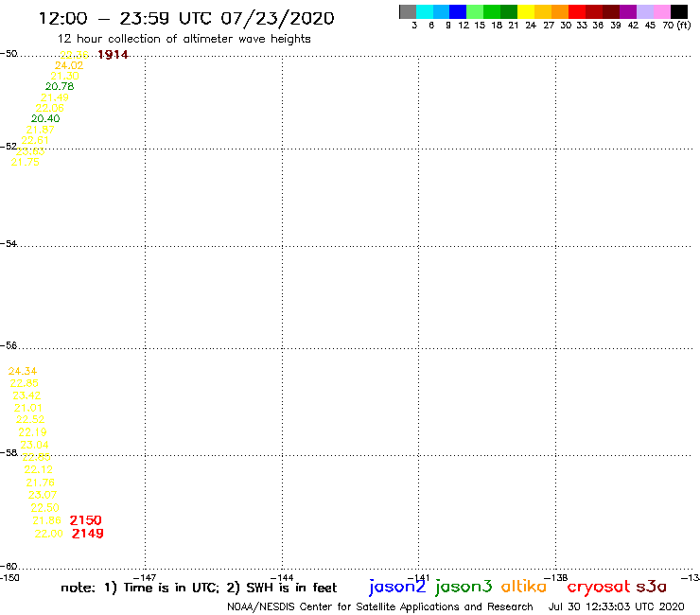Select wave height value 23.42
This screenshot has height=615, width=700.
26,395
